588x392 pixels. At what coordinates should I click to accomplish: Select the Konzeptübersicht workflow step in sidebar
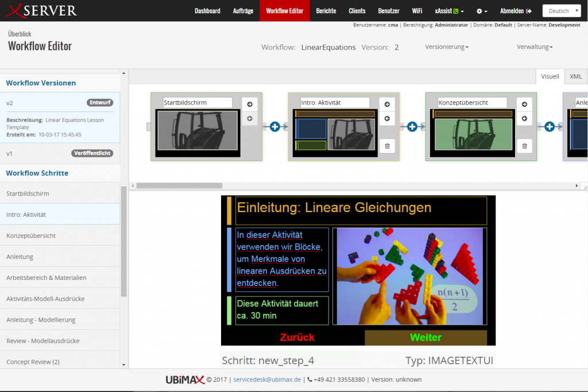(x=31, y=236)
